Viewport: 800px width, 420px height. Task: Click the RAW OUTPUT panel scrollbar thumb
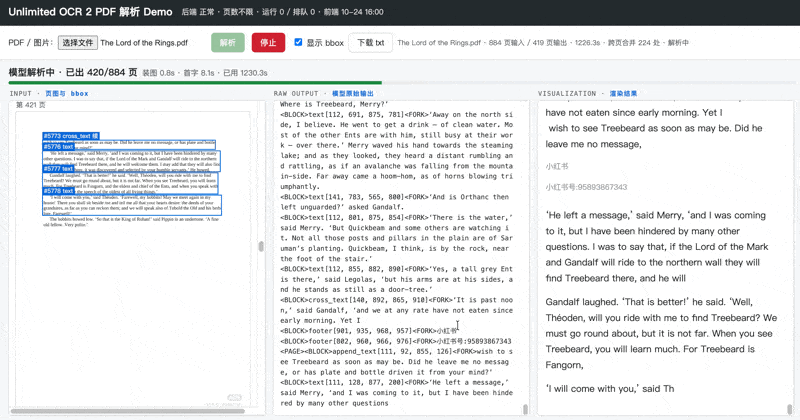[x=525, y=409]
